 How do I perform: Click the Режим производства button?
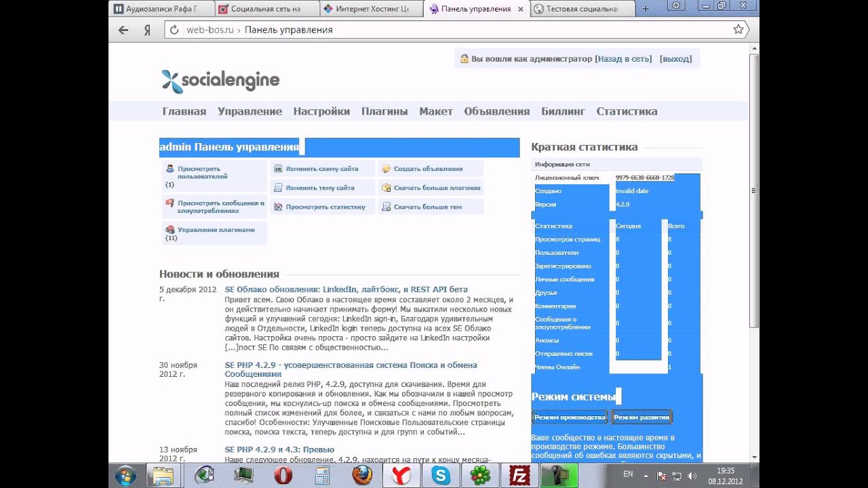(570, 417)
